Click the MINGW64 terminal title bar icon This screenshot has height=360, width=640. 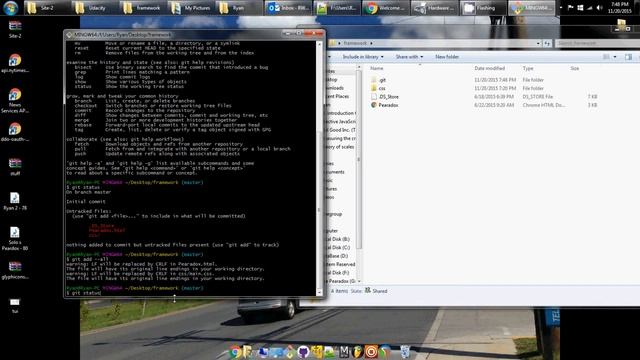pyautogui.click(x=69, y=35)
